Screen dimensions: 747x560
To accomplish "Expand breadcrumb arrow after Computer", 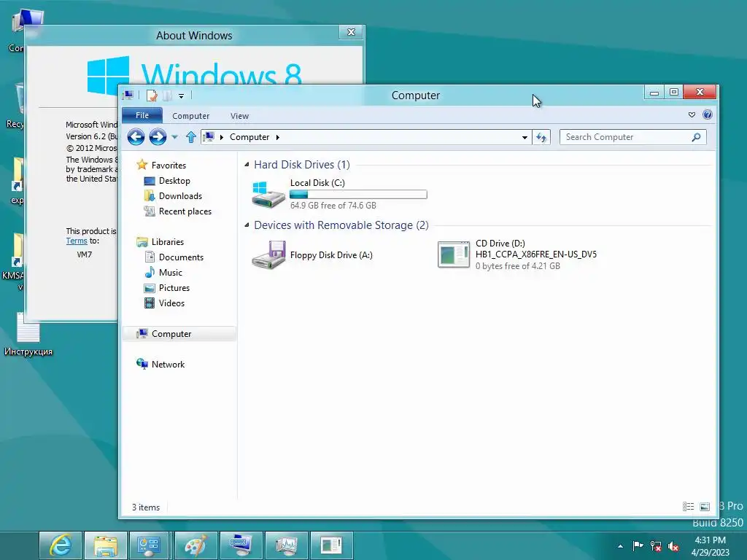I will coord(278,137).
